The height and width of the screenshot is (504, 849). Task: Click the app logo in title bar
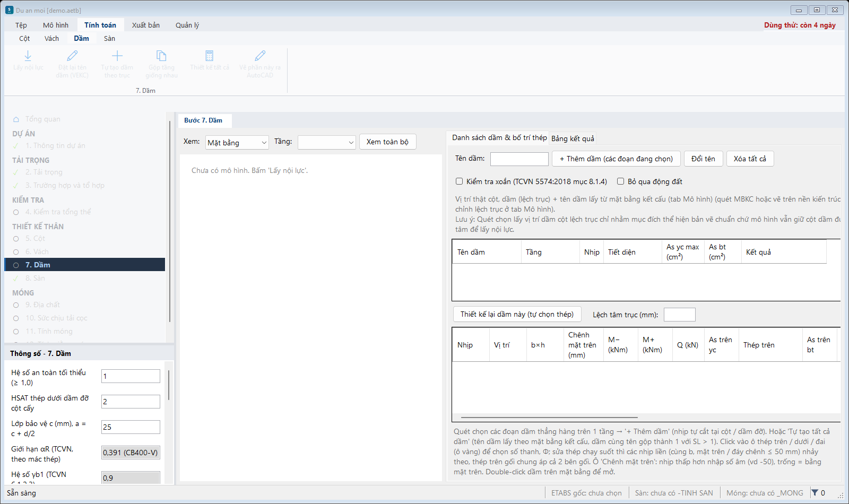pos(9,10)
